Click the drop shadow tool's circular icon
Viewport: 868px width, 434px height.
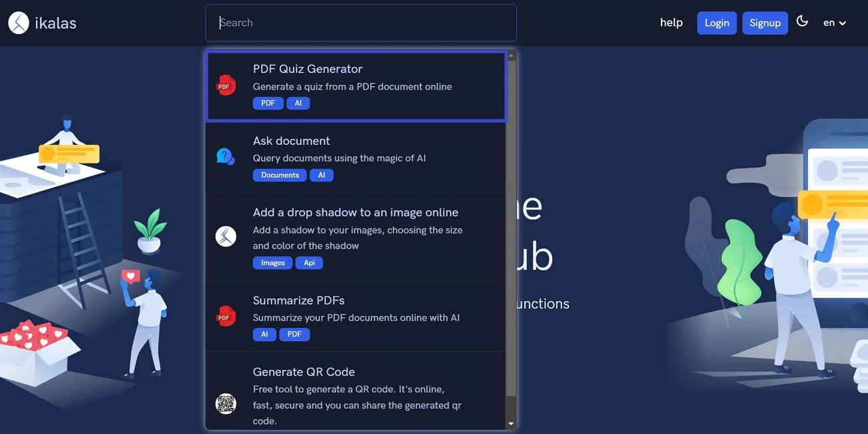(226, 236)
